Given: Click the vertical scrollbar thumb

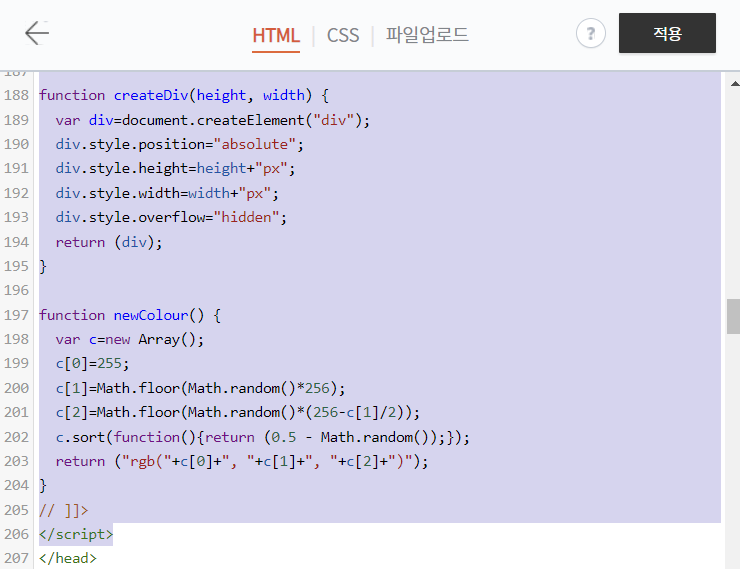Looking at the screenshot, I should pos(733,316).
